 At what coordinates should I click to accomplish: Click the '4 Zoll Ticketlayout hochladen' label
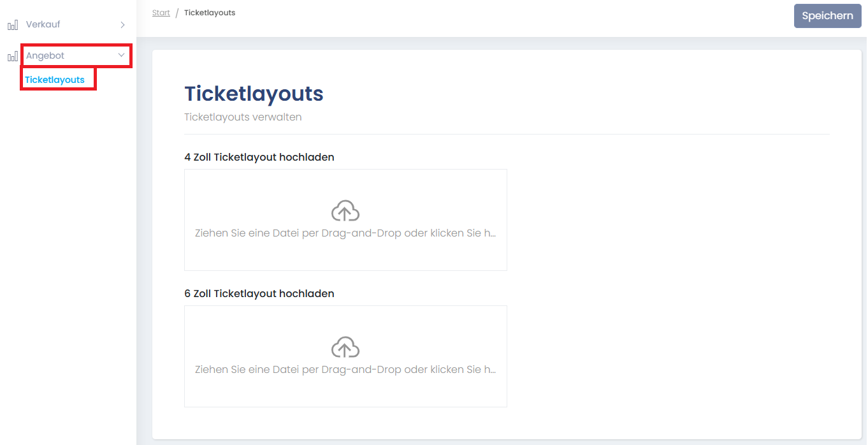click(259, 157)
